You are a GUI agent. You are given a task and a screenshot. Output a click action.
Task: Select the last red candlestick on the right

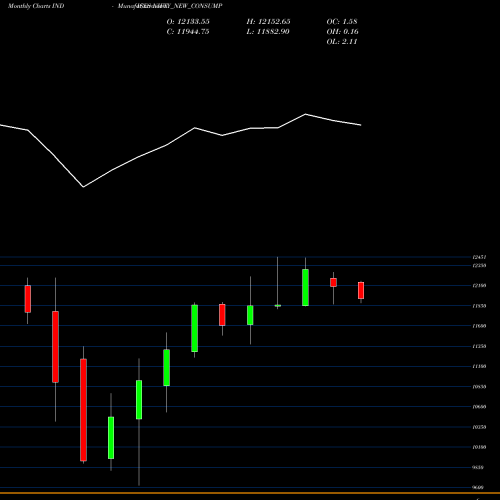tap(361, 290)
